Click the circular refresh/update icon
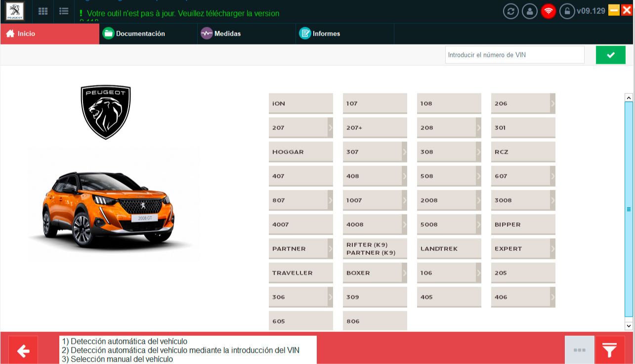The image size is (635, 364). coord(511,11)
